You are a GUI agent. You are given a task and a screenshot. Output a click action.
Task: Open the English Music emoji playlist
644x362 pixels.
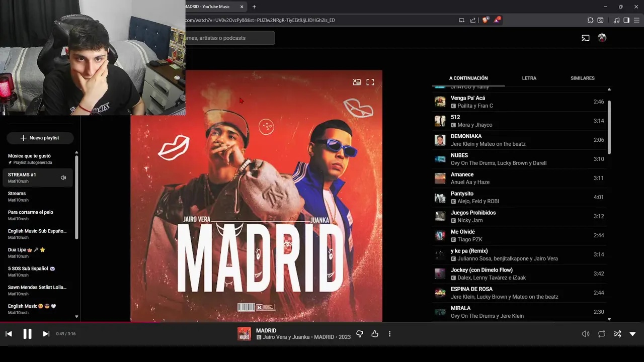pyautogui.click(x=38, y=309)
